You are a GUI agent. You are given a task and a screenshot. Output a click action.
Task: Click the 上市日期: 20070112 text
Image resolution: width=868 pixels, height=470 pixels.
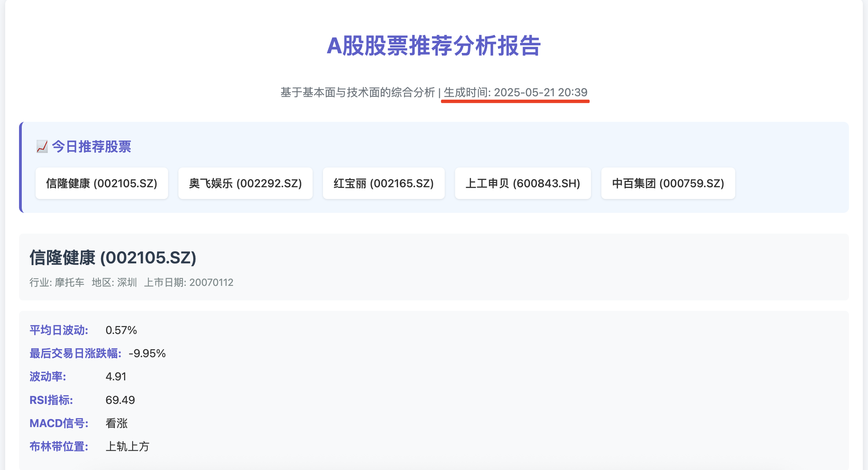(189, 282)
